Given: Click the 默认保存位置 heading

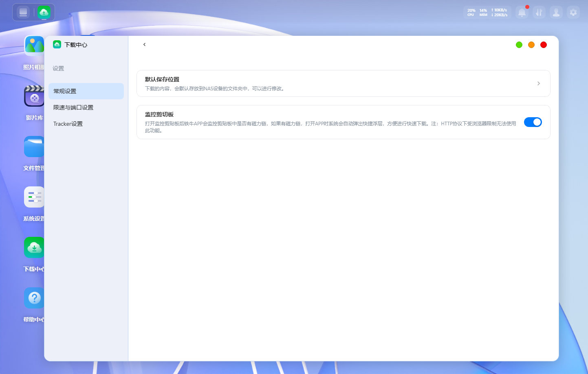Looking at the screenshot, I should [x=162, y=79].
